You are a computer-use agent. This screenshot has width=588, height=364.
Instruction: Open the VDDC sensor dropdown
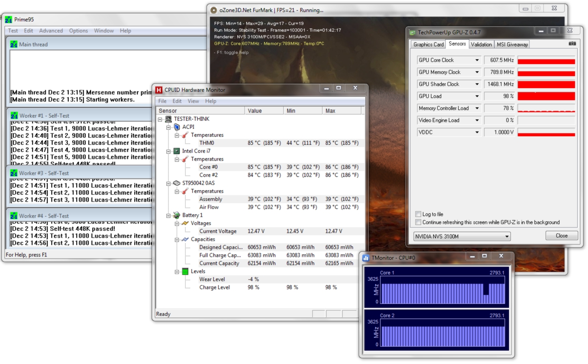(476, 132)
